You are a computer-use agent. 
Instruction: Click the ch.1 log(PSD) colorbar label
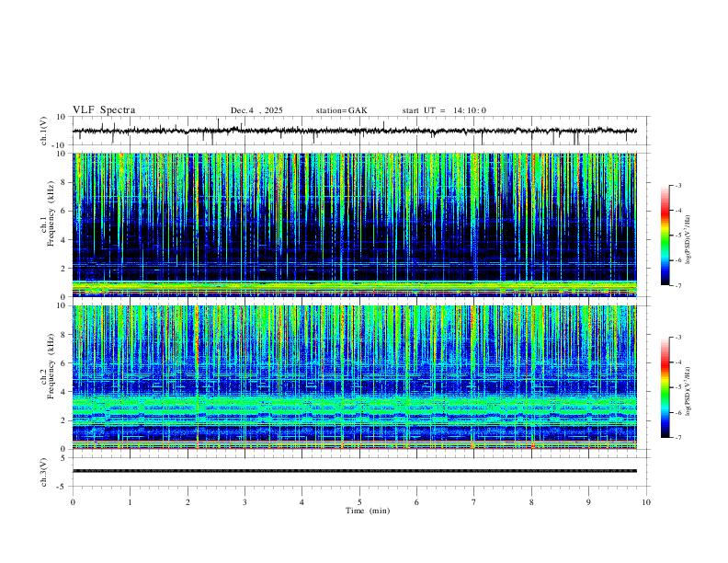tap(688, 240)
